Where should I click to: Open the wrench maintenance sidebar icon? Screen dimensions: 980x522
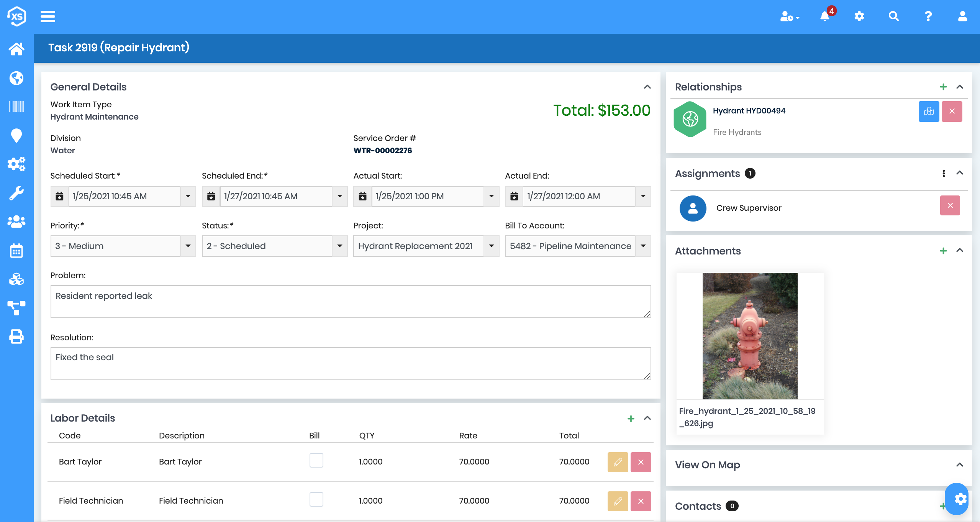tap(16, 193)
